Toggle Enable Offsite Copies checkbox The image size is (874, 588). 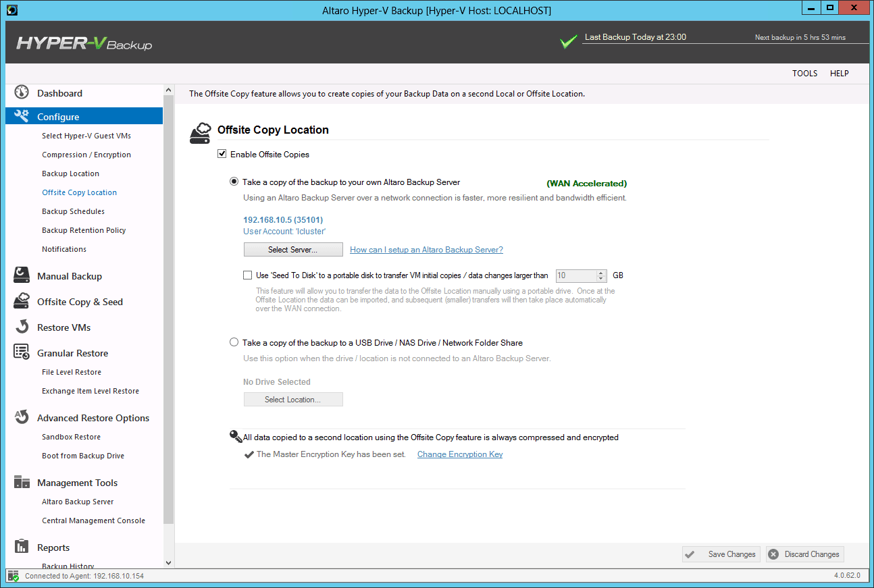click(222, 154)
